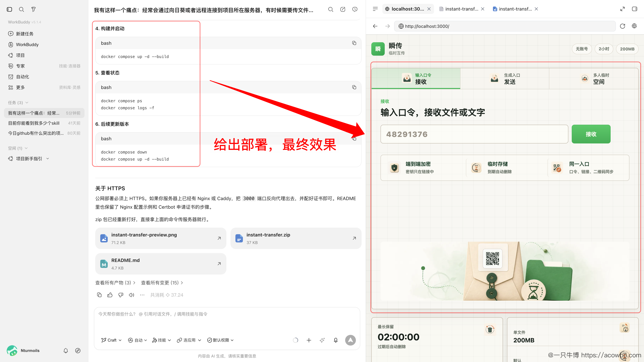
Task: Click share icon in chat header
Action: (x=343, y=9)
